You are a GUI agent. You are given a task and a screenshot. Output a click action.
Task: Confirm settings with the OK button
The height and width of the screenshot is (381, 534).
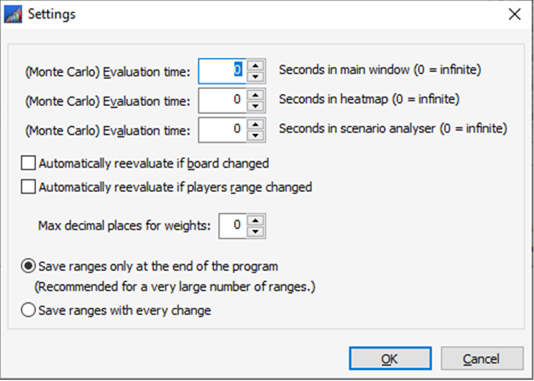pyautogui.click(x=390, y=359)
